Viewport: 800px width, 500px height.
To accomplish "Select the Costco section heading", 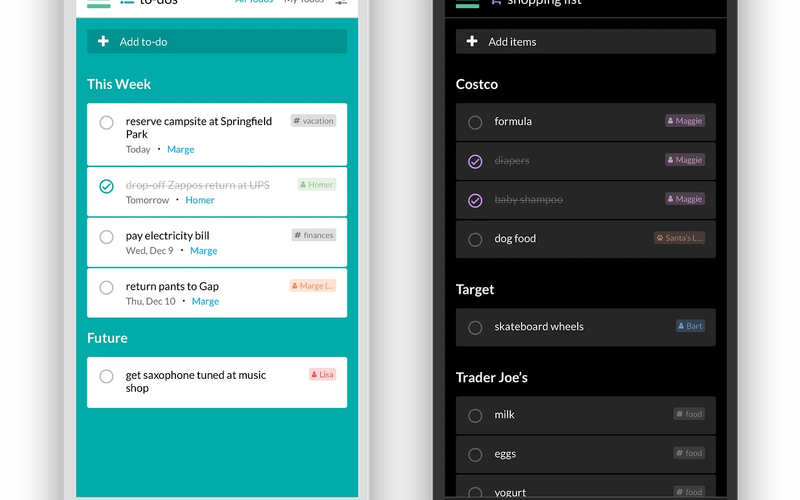I will (477, 84).
